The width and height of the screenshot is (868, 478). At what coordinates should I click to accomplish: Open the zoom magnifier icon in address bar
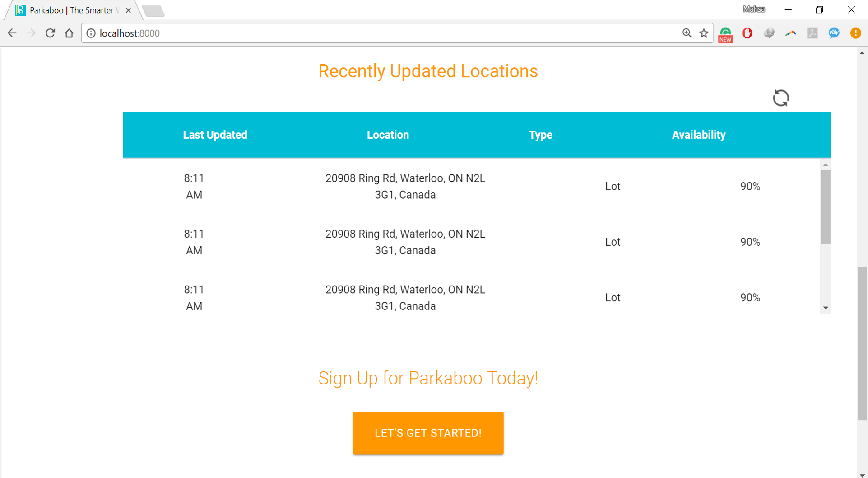687,33
